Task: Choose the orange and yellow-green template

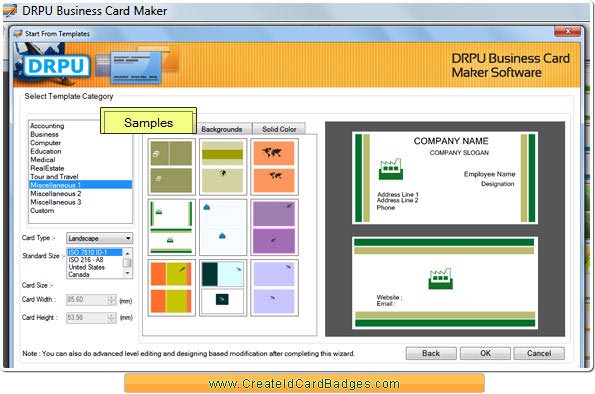Action: 172,288
